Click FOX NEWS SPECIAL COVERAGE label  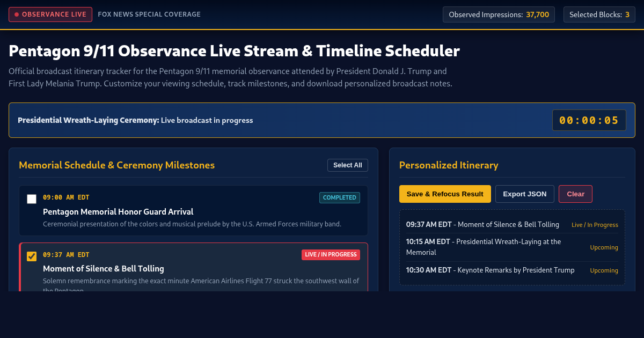tap(149, 14)
